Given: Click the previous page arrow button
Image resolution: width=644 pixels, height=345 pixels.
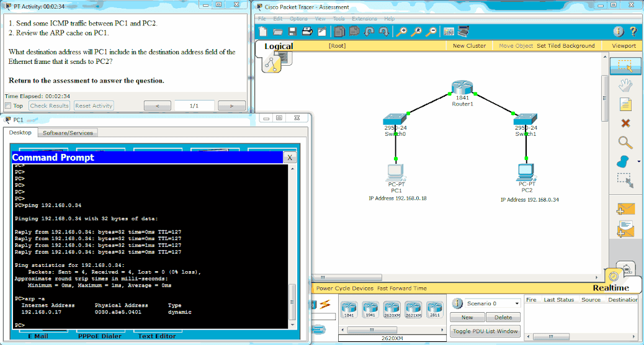Looking at the screenshot, I should click(158, 105).
